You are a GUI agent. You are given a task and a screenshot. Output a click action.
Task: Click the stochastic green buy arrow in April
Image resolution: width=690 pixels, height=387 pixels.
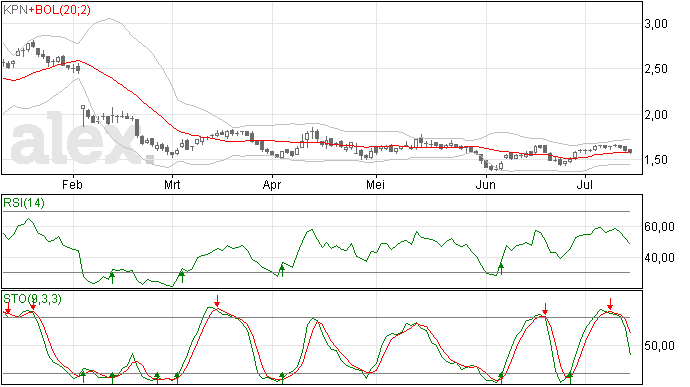[x=282, y=378]
